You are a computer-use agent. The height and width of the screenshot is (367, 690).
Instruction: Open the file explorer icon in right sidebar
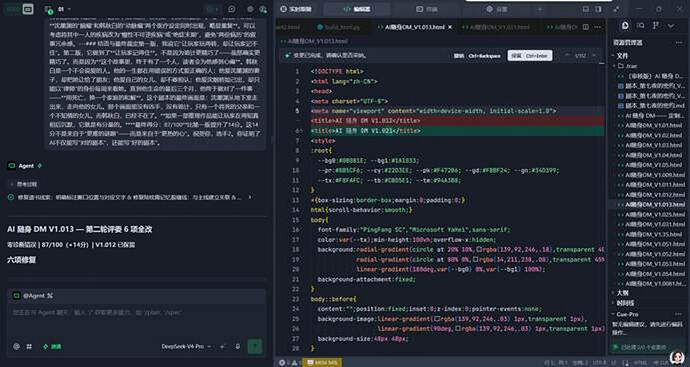[625, 26]
